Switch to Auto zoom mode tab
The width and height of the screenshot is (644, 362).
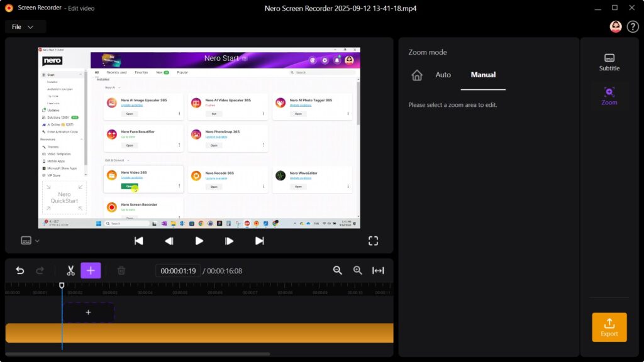(443, 75)
